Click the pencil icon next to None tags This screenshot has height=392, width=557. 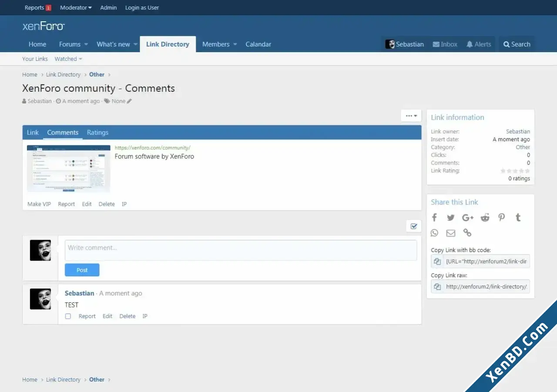(x=129, y=101)
